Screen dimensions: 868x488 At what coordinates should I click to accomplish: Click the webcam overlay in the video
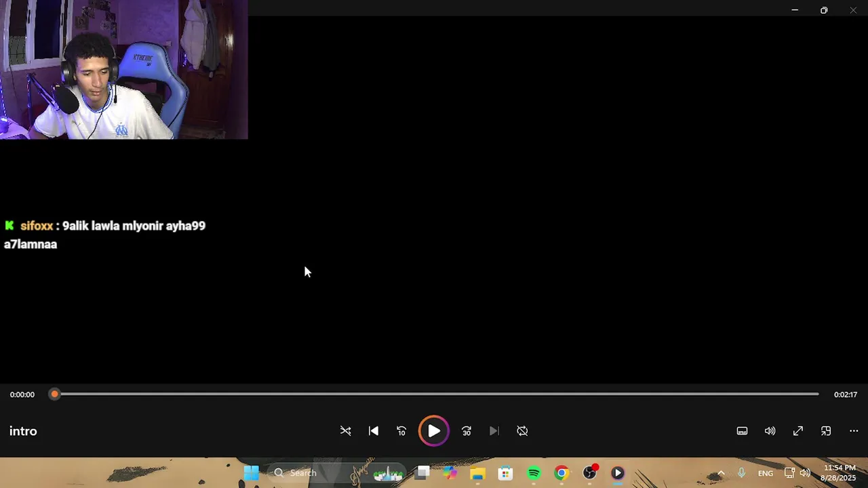coord(124,70)
